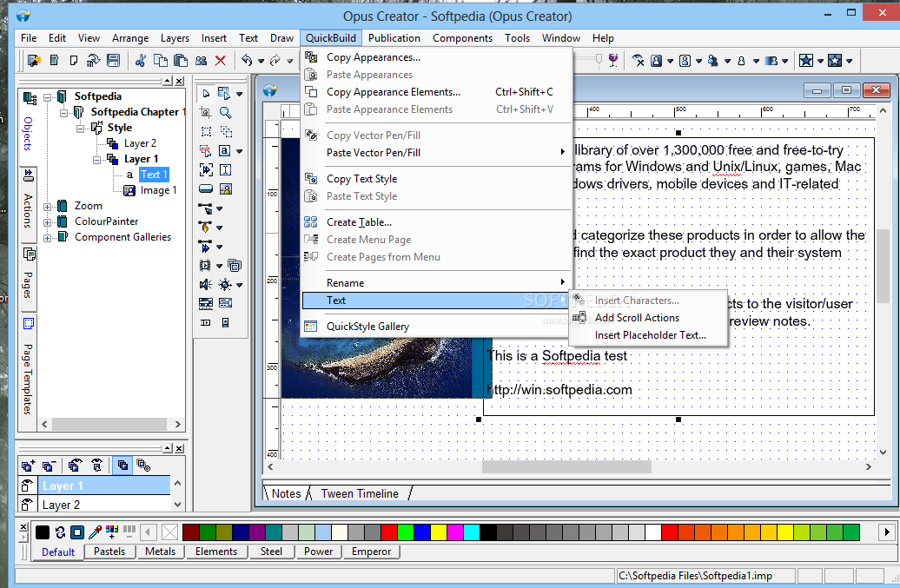Choose Insert Placeholder Text submenu item
Viewport: 900px width, 588px height.
pos(648,335)
